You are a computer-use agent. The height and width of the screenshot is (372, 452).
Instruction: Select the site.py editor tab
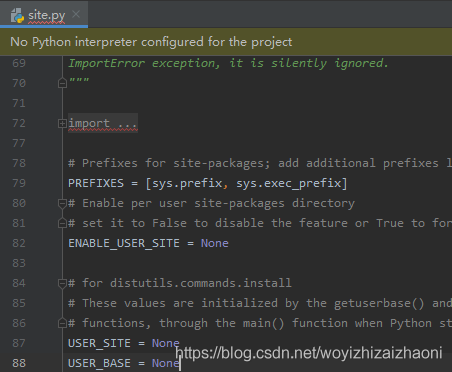coord(44,14)
